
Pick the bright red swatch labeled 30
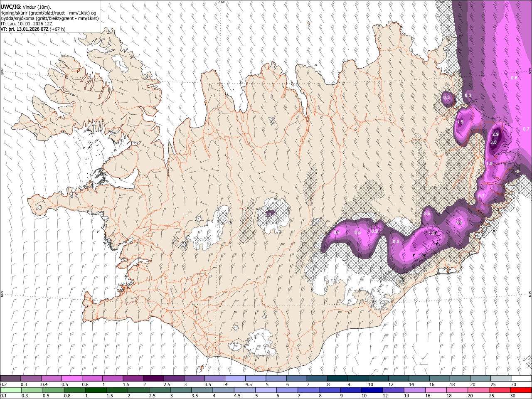pyautogui.click(x=521, y=390)
